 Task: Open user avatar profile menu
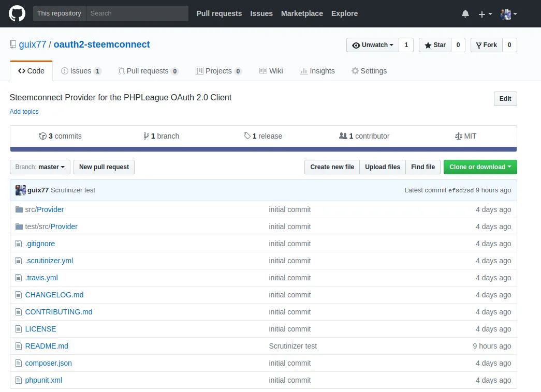(508, 14)
